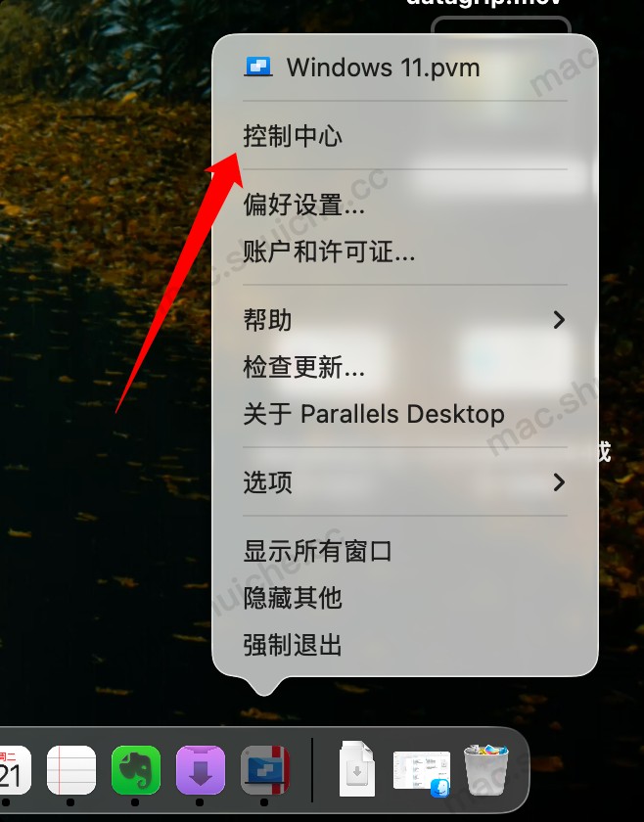Open the lined notepad app in Dock
Image resolution: width=644 pixels, height=822 pixels.
71,771
